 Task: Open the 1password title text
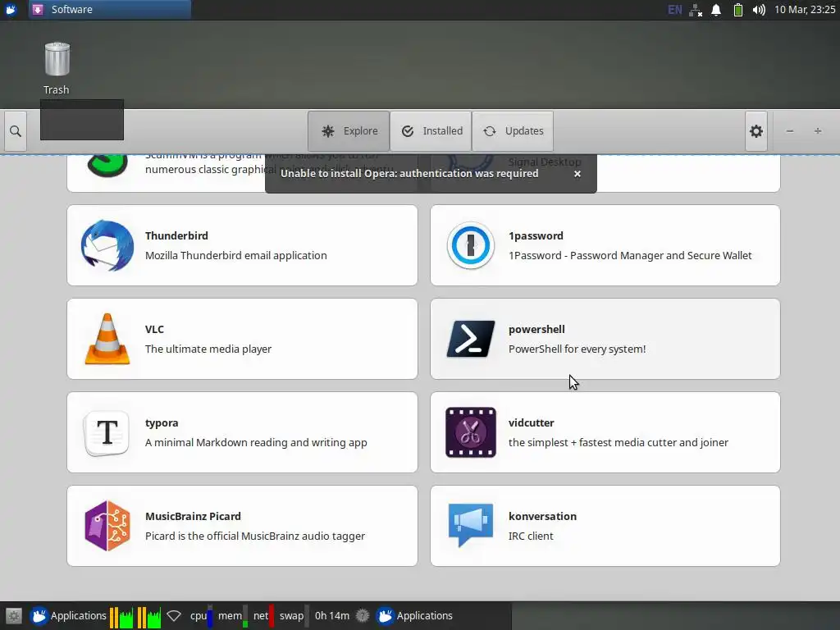coord(536,235)
